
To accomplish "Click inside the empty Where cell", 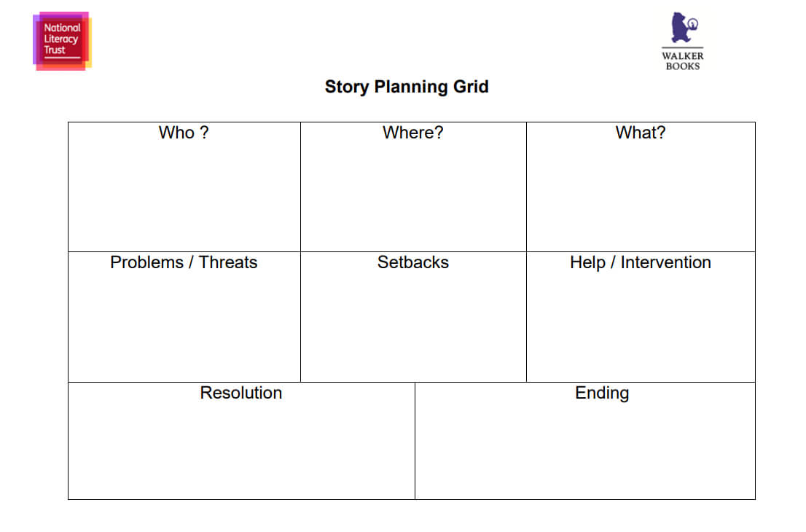I will [413, 195].
